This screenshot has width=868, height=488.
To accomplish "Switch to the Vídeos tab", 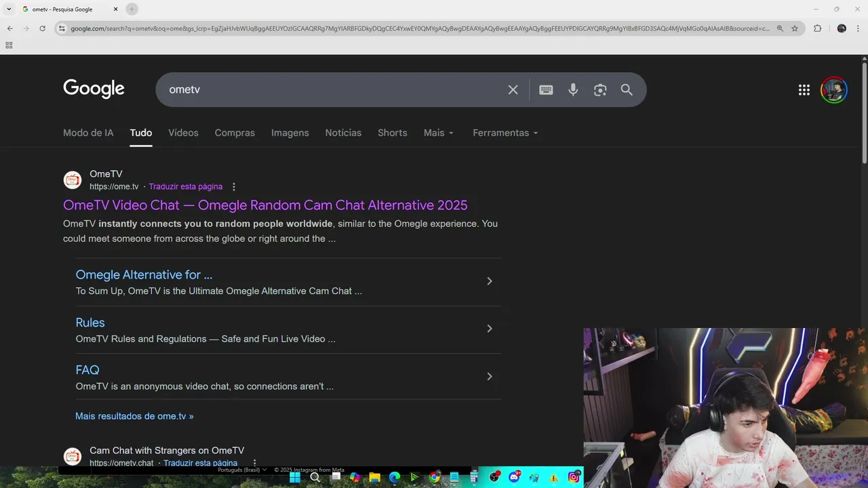I will tap(183, 133).
